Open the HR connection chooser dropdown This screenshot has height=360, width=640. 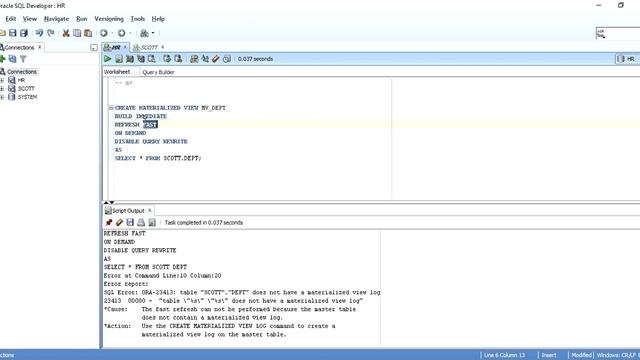tap(627, 59)
